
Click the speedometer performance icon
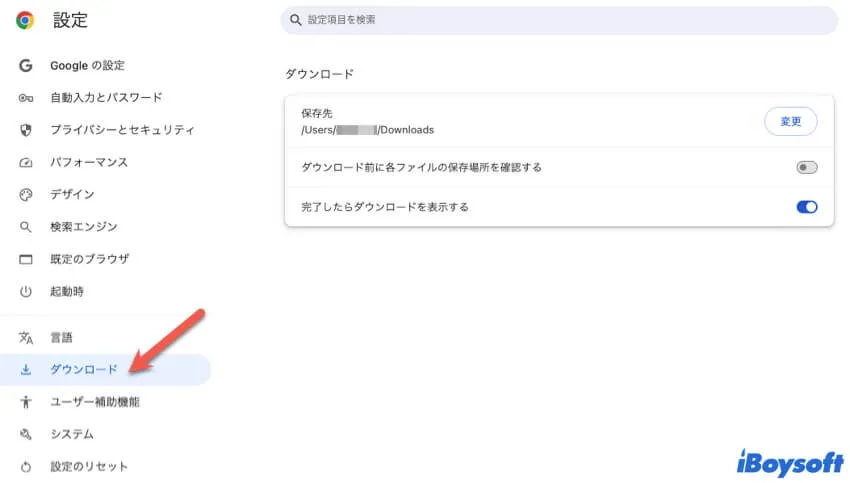25,163
